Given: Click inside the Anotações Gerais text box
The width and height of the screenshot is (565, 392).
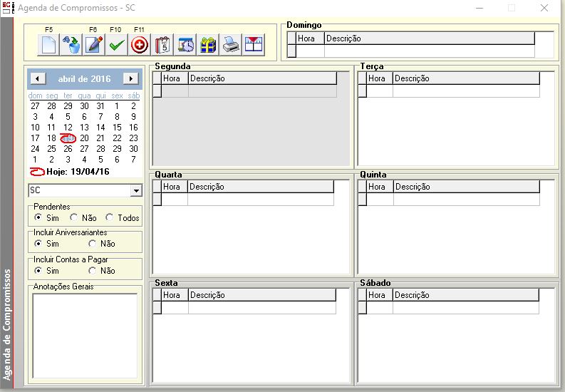Looking at the screenshot, I should pos(85,336).
